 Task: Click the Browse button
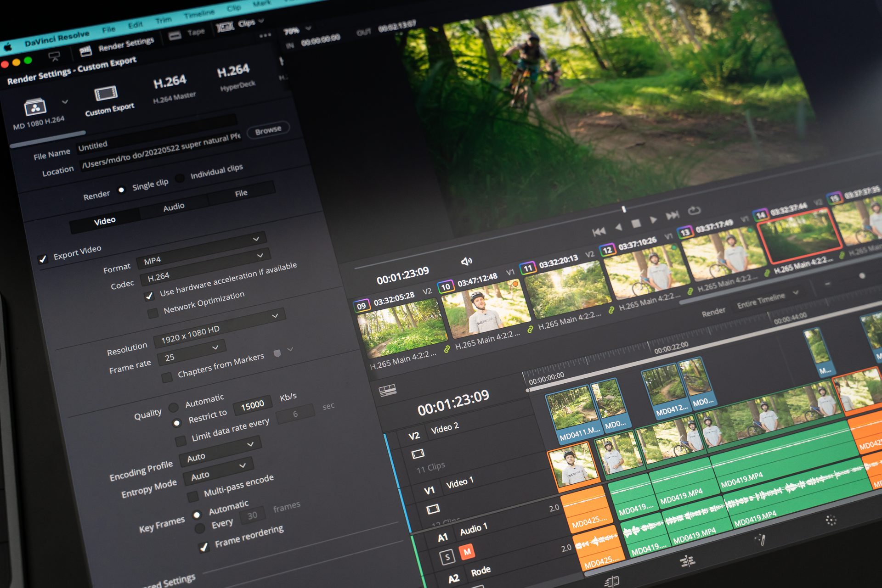[268, 130]
